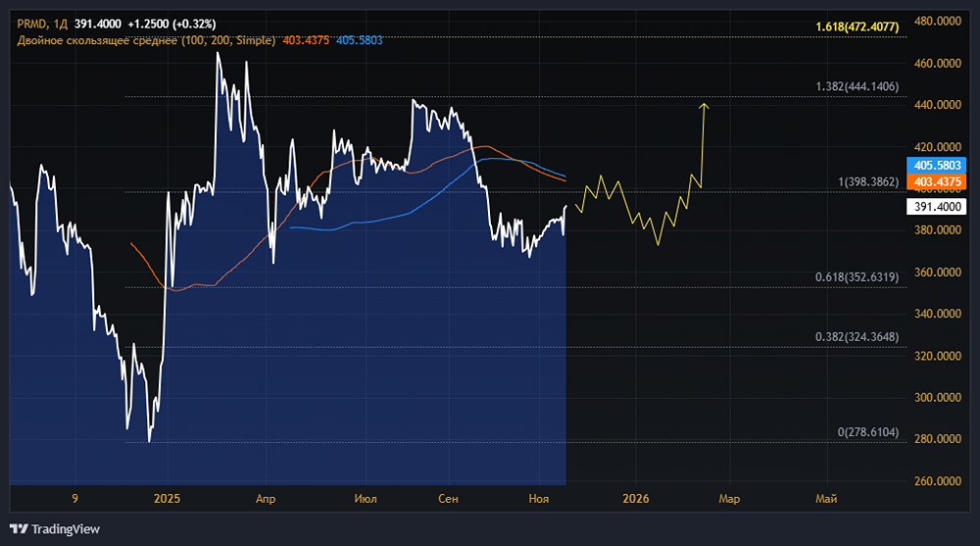Click the TradingView logo
The image size is (980, 546).
55,529
